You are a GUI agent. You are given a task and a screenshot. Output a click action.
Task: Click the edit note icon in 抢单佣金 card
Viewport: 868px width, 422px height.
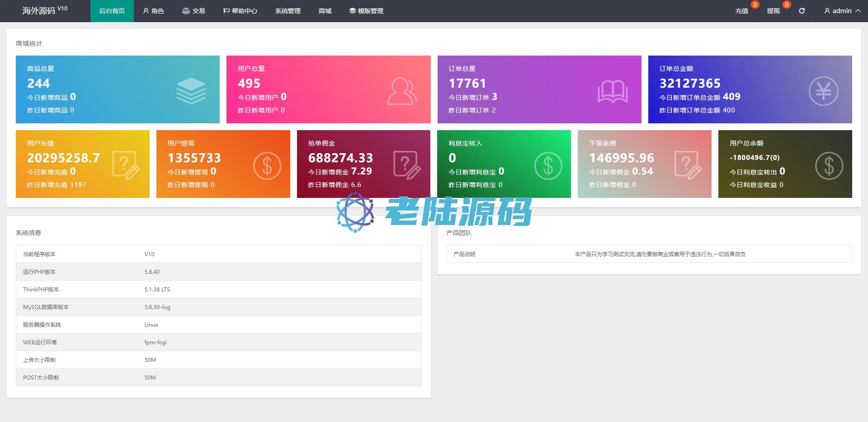[407, 165]
